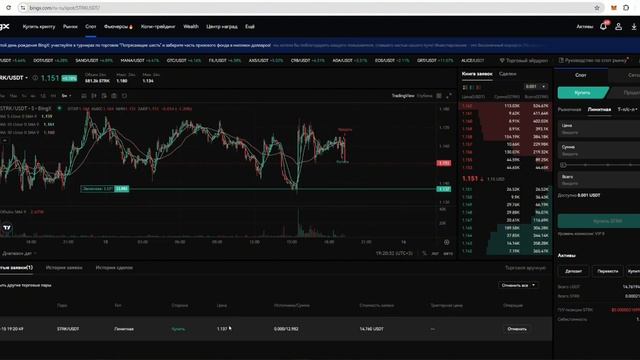Click the green 'Купить STRK' button
640x360 pixels.
click(x=599, y=221)
